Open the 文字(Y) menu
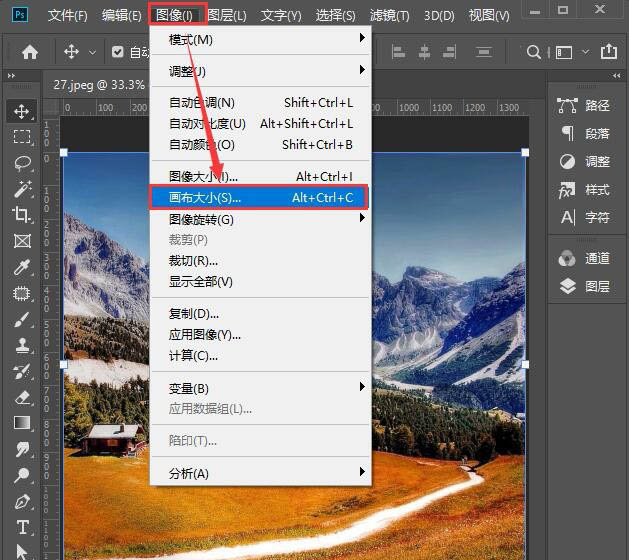Image resolution: width=629 pixels, height=560 pixels. [x=281, y=15]
